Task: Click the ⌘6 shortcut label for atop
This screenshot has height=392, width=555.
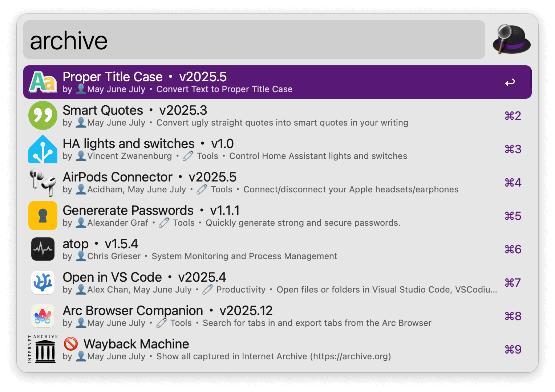Action: (513, 249)
